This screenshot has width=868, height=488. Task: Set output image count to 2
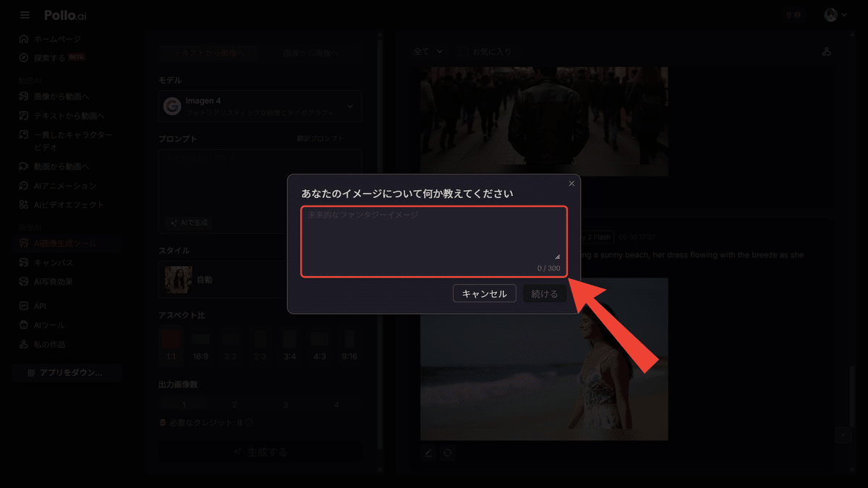click(234, 405)
